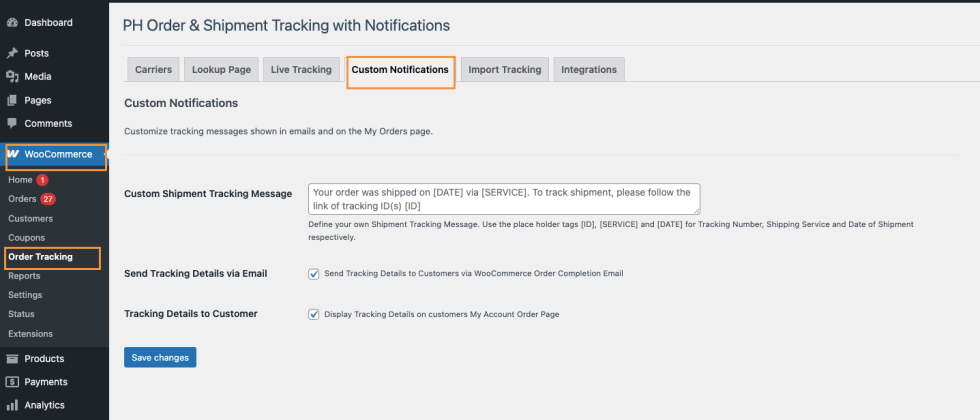Switch to the Carriers tab

point(154,70)
